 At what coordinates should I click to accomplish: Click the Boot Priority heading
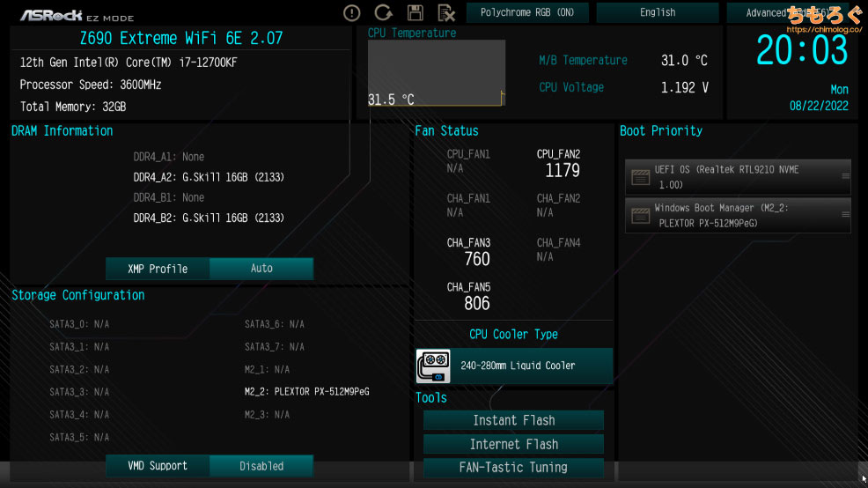(x=661, y=131)
